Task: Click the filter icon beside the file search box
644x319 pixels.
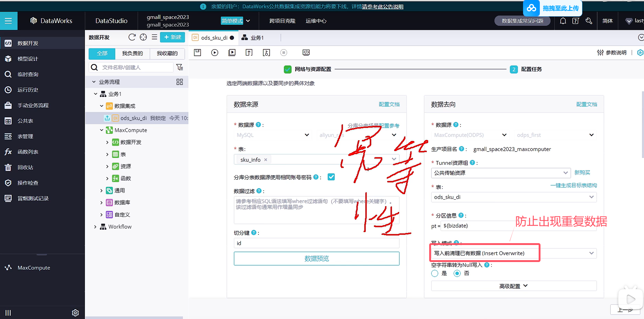Action: tap(179, 67)
